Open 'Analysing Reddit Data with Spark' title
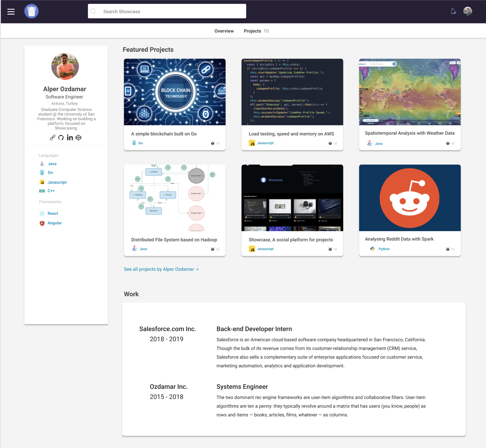 [399, 239]
